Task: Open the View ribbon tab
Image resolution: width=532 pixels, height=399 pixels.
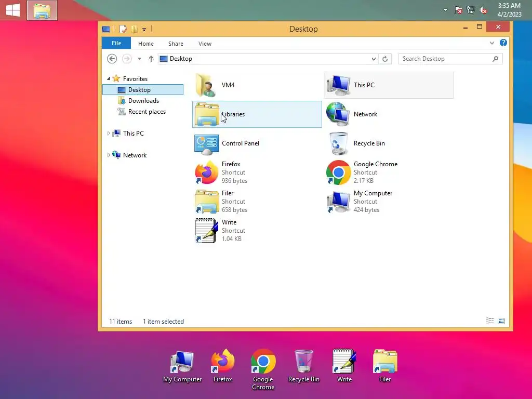Action: click(205, 44)
